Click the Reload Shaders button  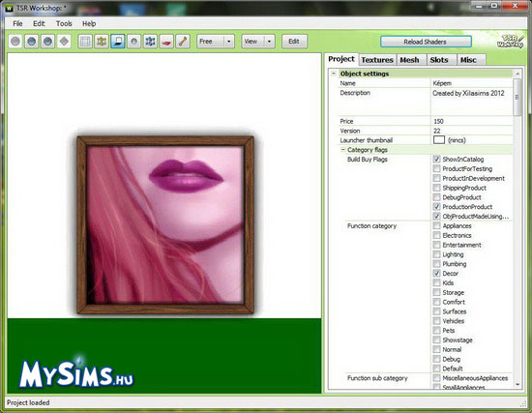tap(426, 42)
